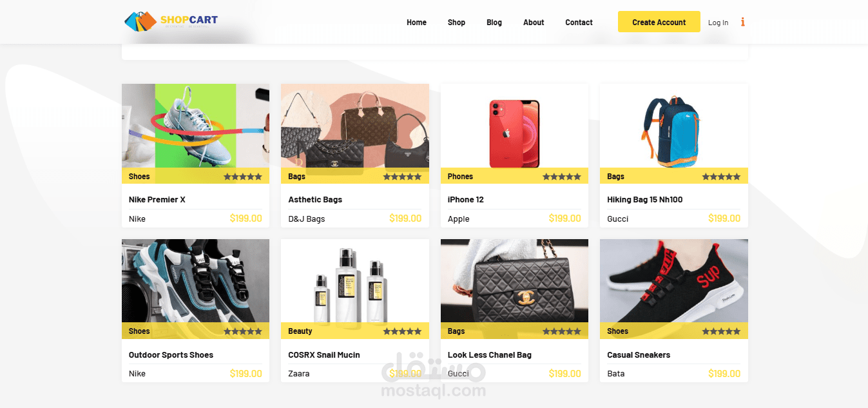Click the star rating on iPhone 12 card
This screenshot has height=408, width=868.
point(562,176)
